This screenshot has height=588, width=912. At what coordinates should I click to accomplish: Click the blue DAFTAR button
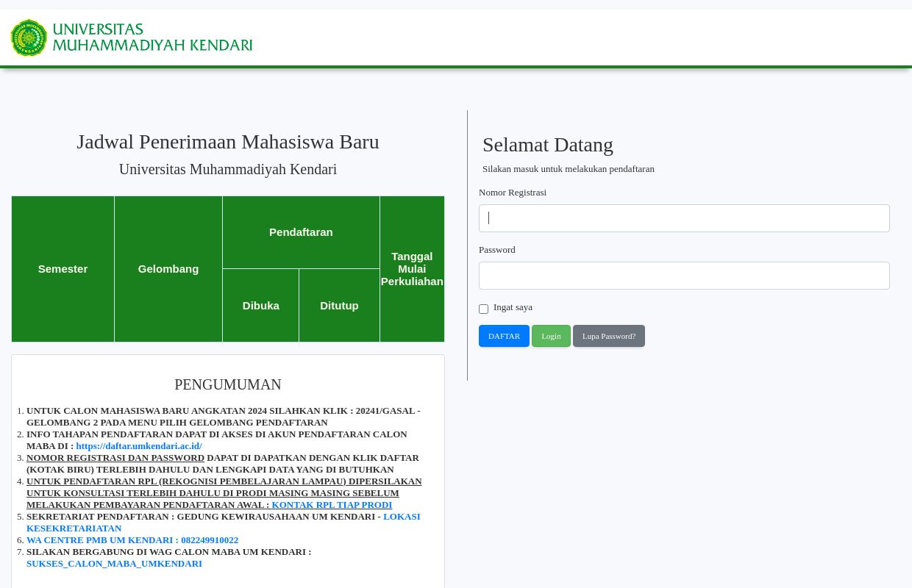click(504, 336)
